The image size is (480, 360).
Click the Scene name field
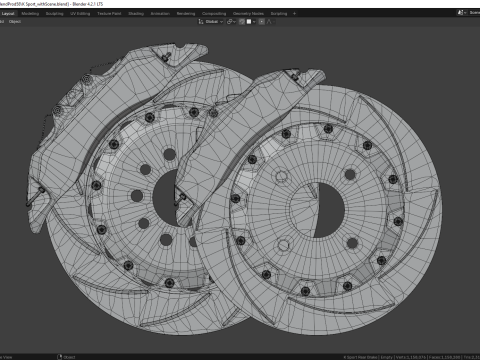(474, 13)
